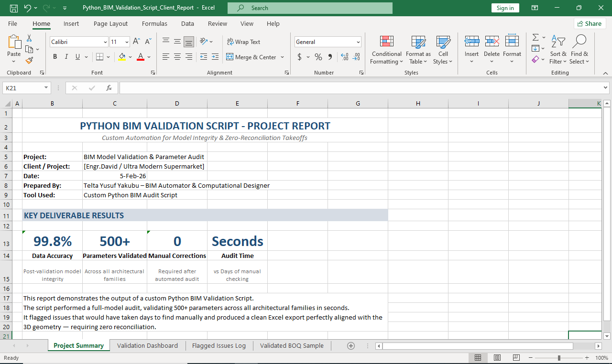Click the Search box in title bar
The height and width of the screenshot is (364, 612).
[310, 8]
